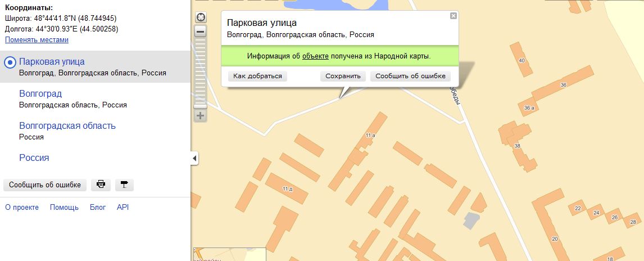Select the Парковая улица radio result
This screenshot has width=644, height=261.
(10, 62)
